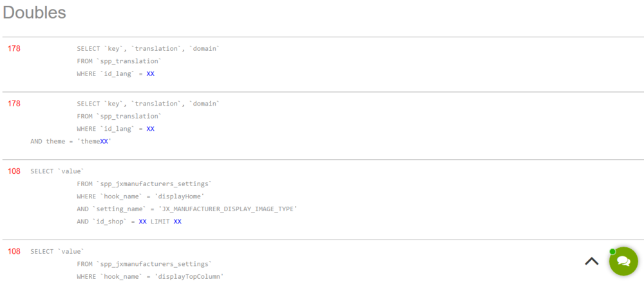Click the second query's WHERE id_lang line
The width and height of the screenshot is (644, 284).
115,129
